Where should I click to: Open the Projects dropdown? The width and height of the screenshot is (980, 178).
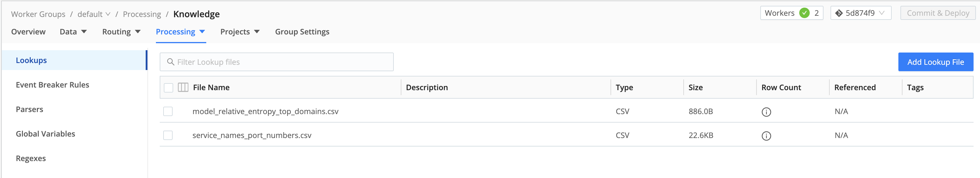point(239,32)
